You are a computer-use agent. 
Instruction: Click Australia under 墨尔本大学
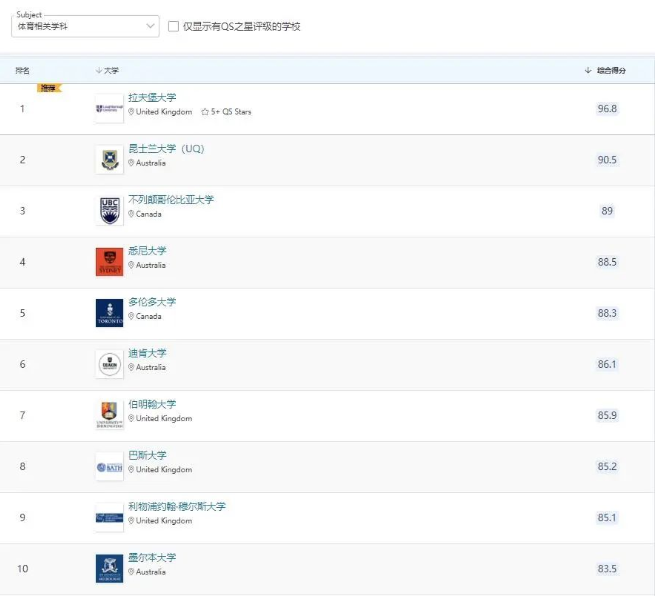151,572
